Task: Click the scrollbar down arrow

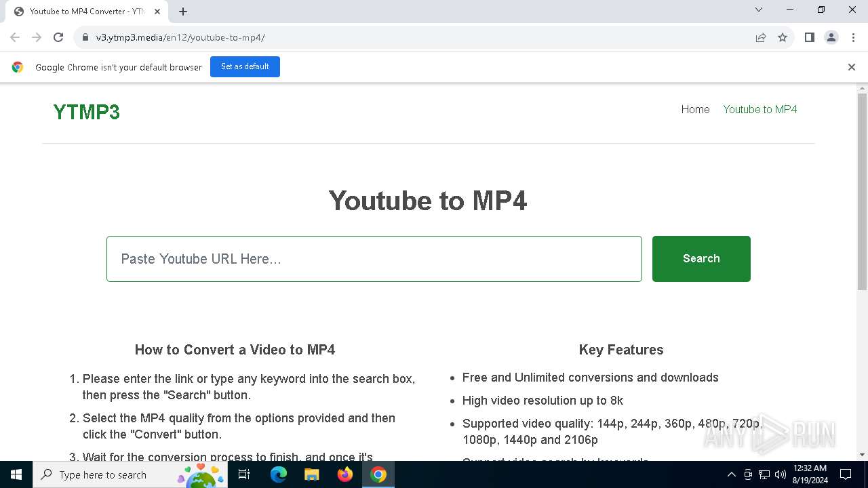Action: (x=862, y=455)
